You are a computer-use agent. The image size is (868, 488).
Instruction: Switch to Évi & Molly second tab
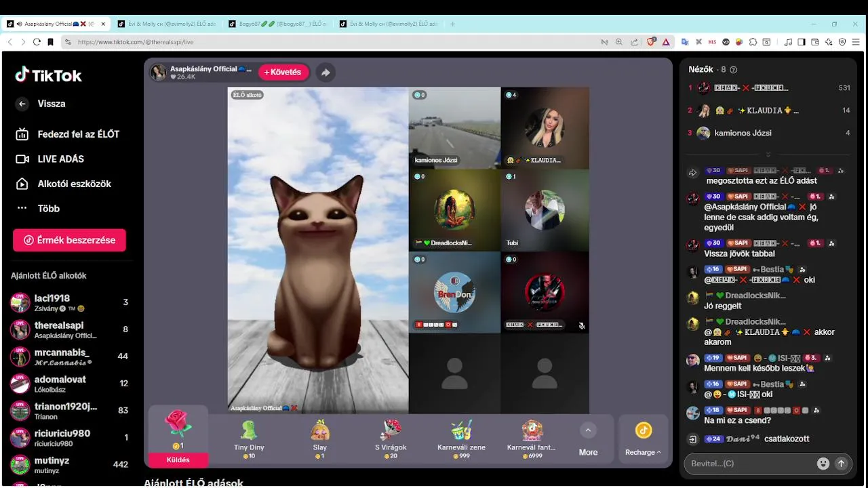click(x=167, y=24)
